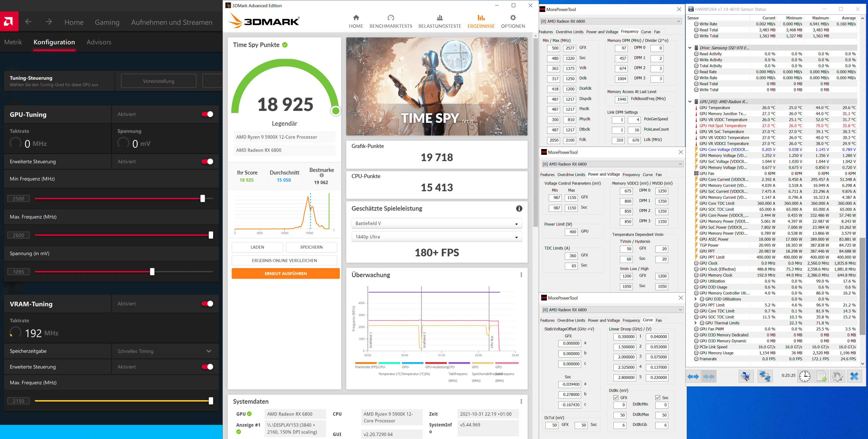Viewport: 868px width, 439px height.
Task: Open 3DMark Optionen gear icon
Action: (x=513, y=18)
